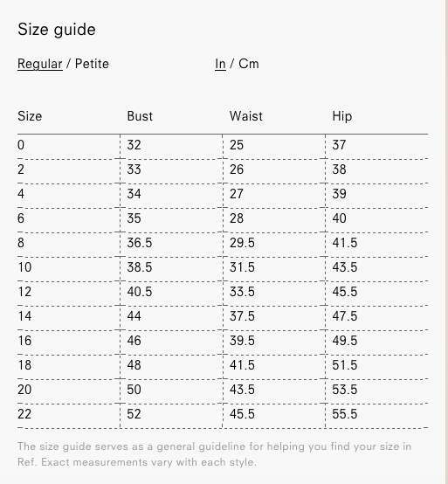Select the size 22 row label
This screenshot has height=484, width=448.
(x=24, y=414)
